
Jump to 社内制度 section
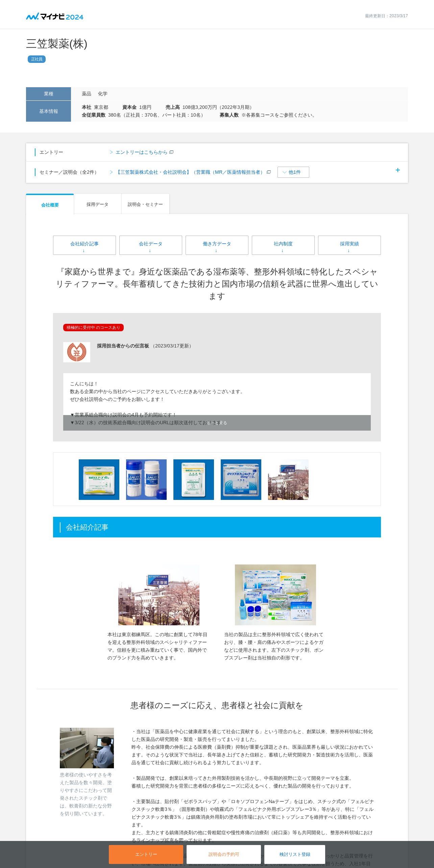pos(283,245)
